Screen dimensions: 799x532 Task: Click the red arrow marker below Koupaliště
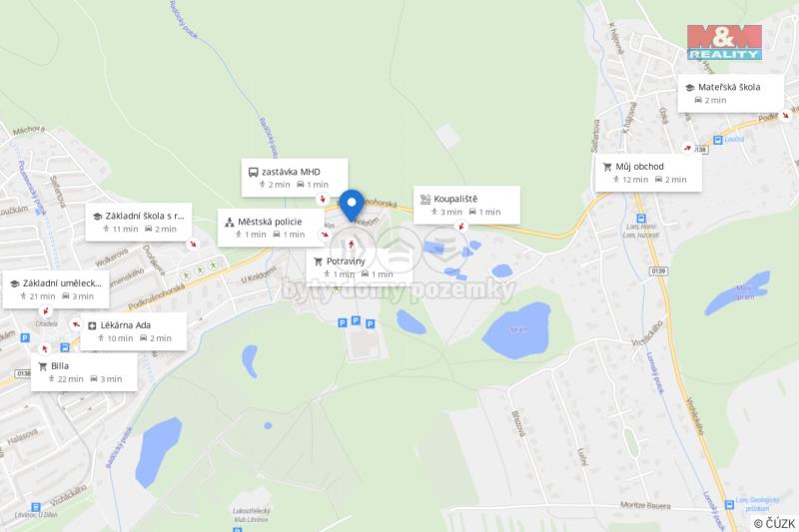pyautogui.click(x=461, y=226)
